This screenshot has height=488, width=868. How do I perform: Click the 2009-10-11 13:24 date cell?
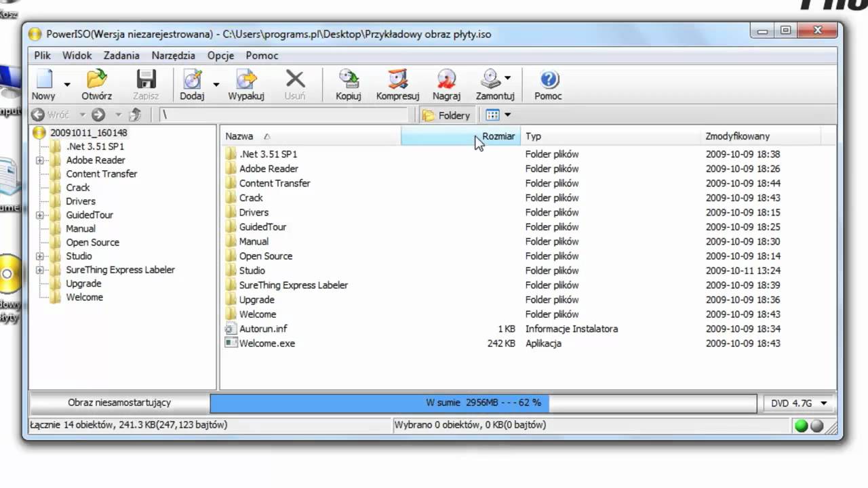(743, 270)
